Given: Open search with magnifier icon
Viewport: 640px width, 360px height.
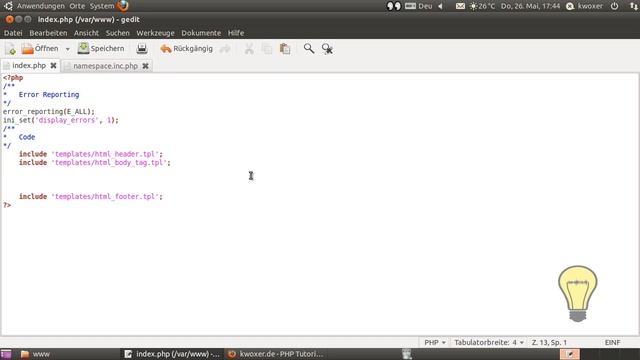Looking at the screenshot, I should tap(309, 49).
